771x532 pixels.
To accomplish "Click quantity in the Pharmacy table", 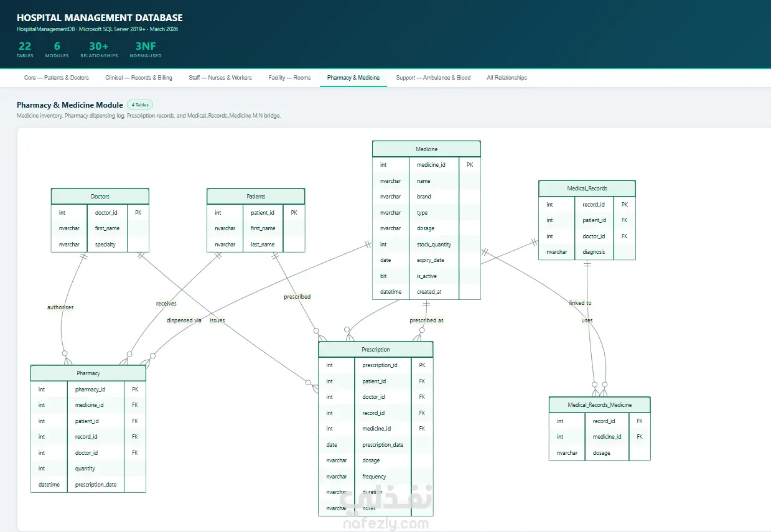I will (x=85, y=469).
